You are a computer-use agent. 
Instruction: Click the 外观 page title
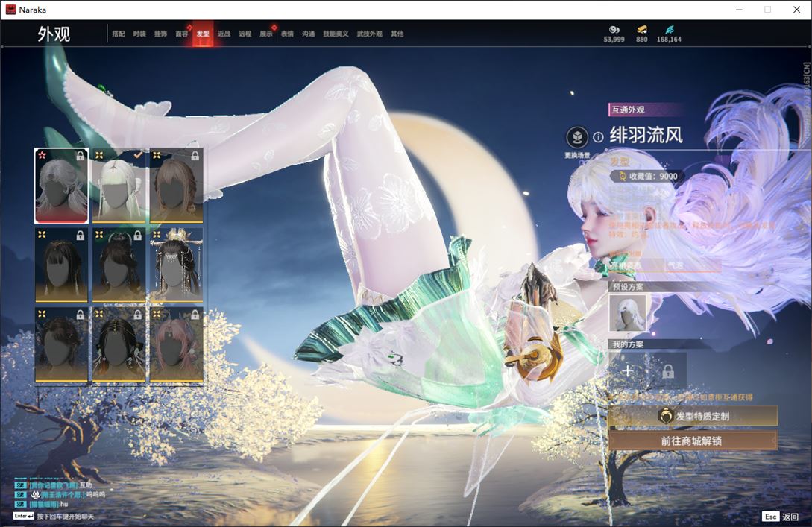pos(54,34)
